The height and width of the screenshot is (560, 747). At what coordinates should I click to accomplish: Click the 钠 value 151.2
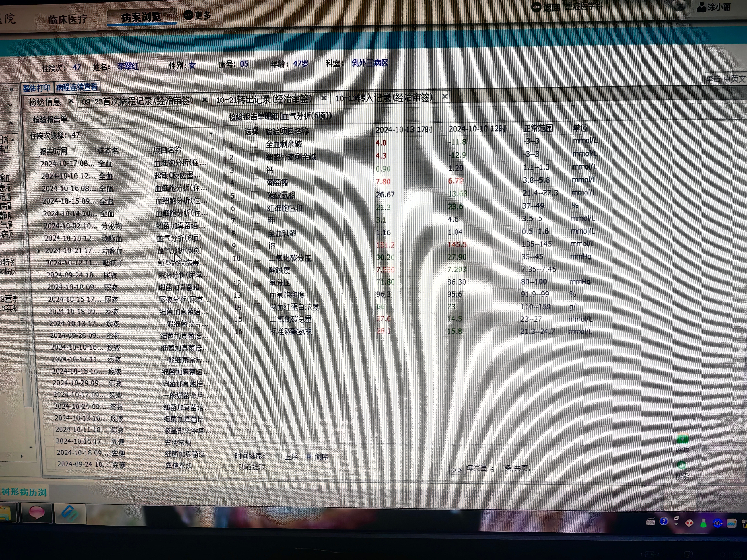point(385,245)
